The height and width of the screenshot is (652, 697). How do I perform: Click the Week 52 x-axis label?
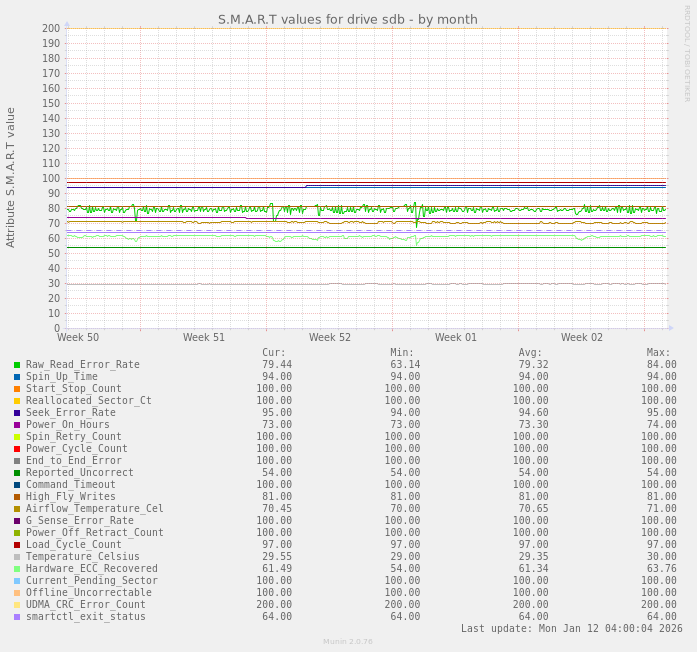pyautogui.click(x=330, y=337)
